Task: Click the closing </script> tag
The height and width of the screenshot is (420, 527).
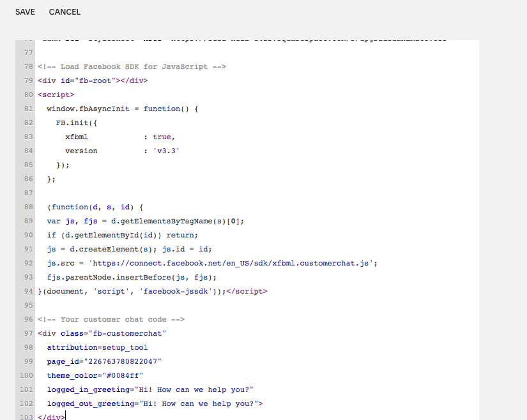Action: point(247,292)
